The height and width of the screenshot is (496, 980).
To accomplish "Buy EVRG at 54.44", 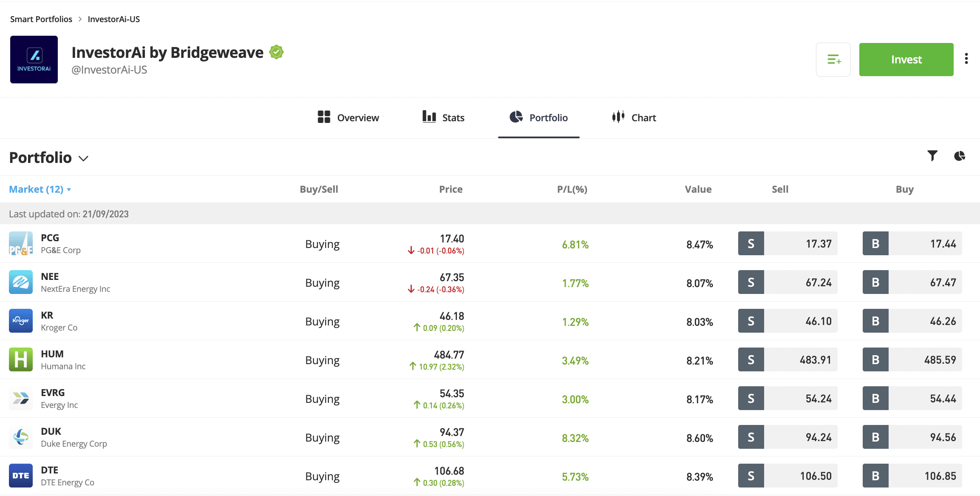I will coord(912,398).
